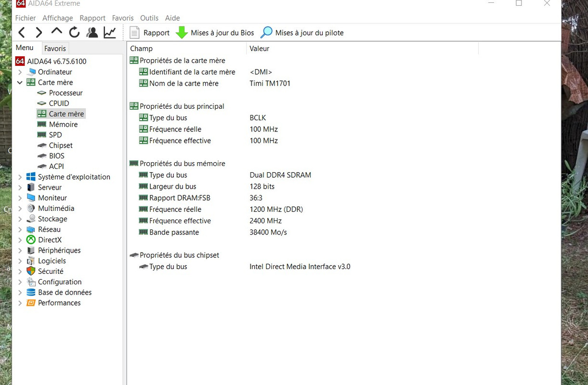588x385 pixels.
Task: Open the Rapport menu
Action: click(92, 18)
